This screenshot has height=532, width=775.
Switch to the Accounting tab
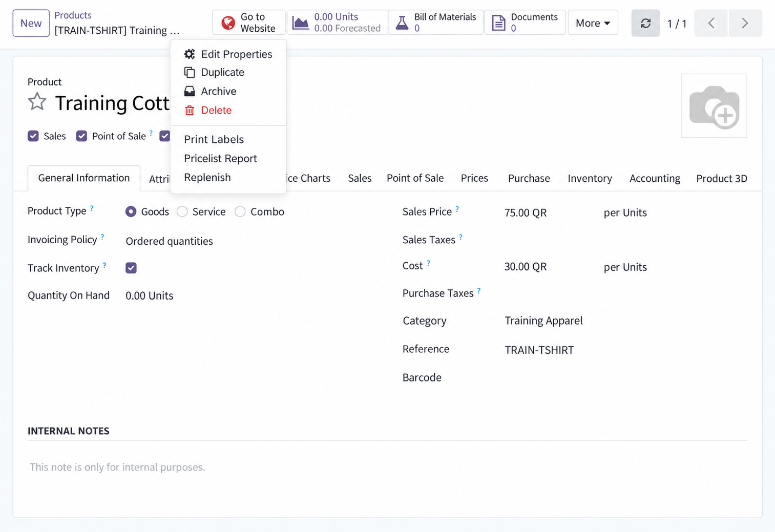pyautogui.click(x=655, y=178)
